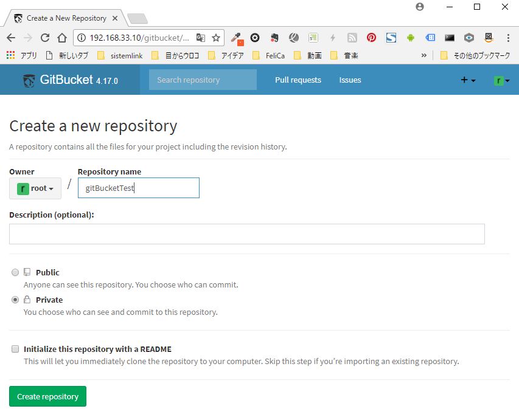519x420 pixels.
Task: Click the lightning bolt extension icon
Action: pyautogui.click(x=333, y=38)
